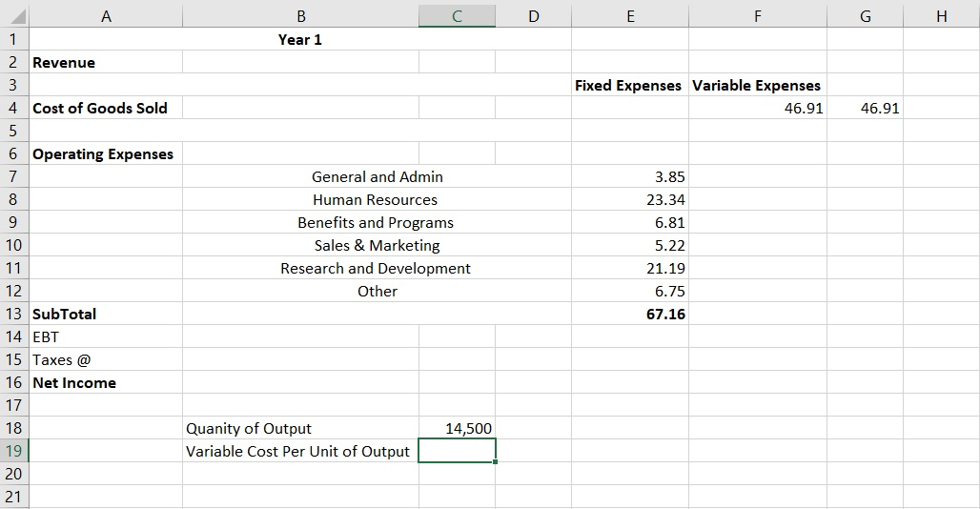Image resolution: width=980 pixels, height=509 pixels.
Task: Click the 'Variable Expenses' header cell
Action: (758, 85)
